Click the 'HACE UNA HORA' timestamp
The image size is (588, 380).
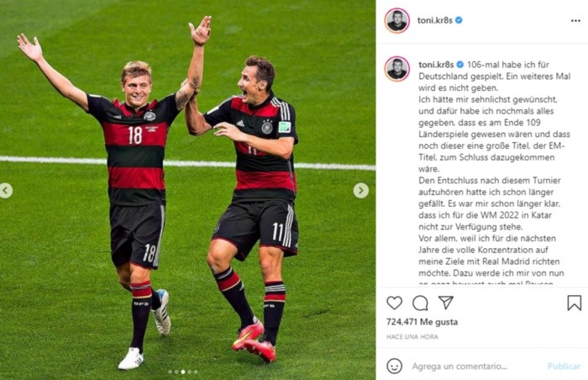pyautogui.click(x=412, y=337)
